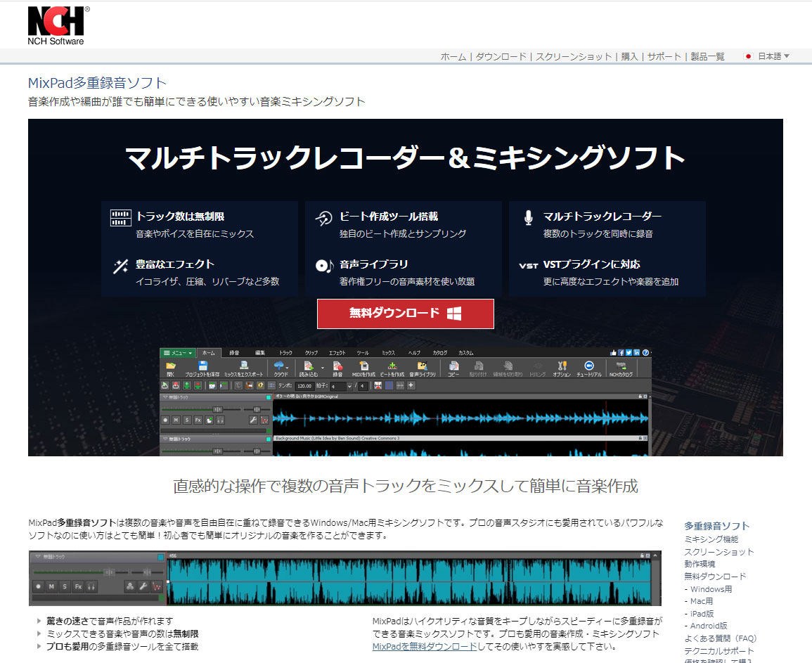Collapse the banner's second 無題トラック triangle
Viewport: 812px width, 663px height.
coord(165,439)
